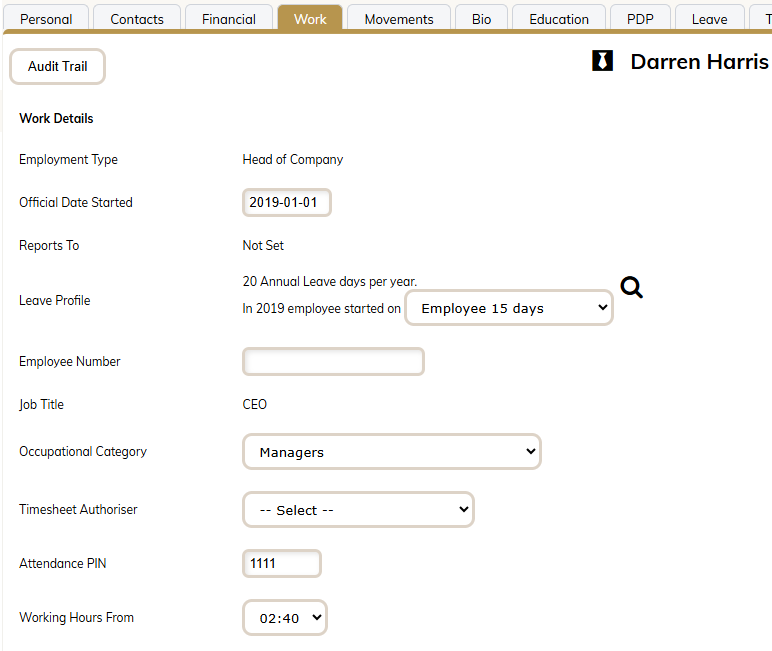Image resolution: width=772 pixels, height=651 pixels.
Task: Expand the Timesheet Authoriser select box
Action: click(x=358, y=510)
